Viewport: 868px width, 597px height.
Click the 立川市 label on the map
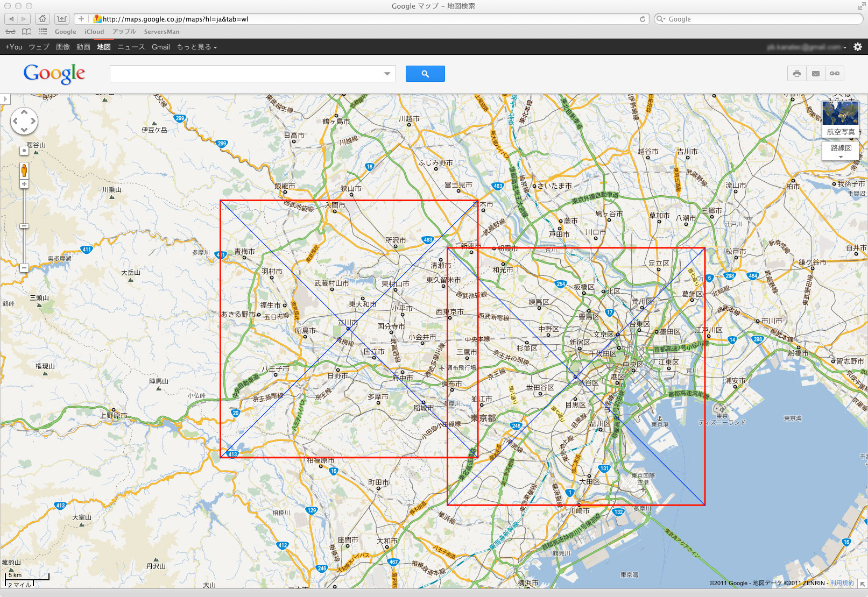[x=348, y=323]
